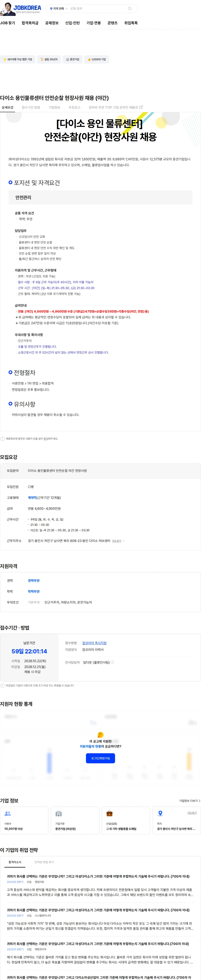
Task: Click the 중견기업 (비상장) company type text
Action: (66, 829)
